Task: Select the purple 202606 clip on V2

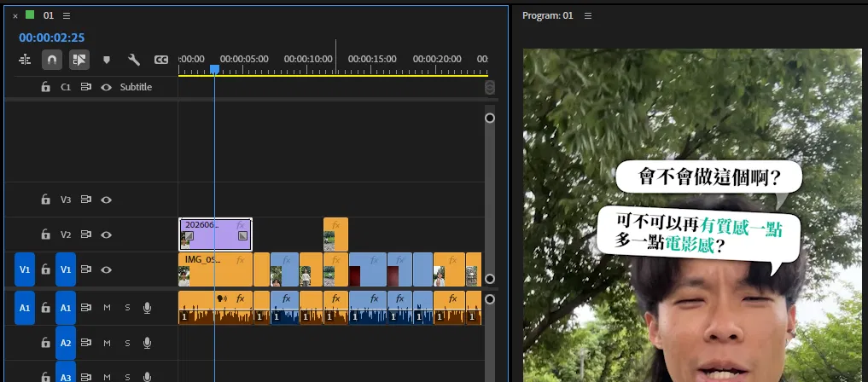Action: (216, 234)
